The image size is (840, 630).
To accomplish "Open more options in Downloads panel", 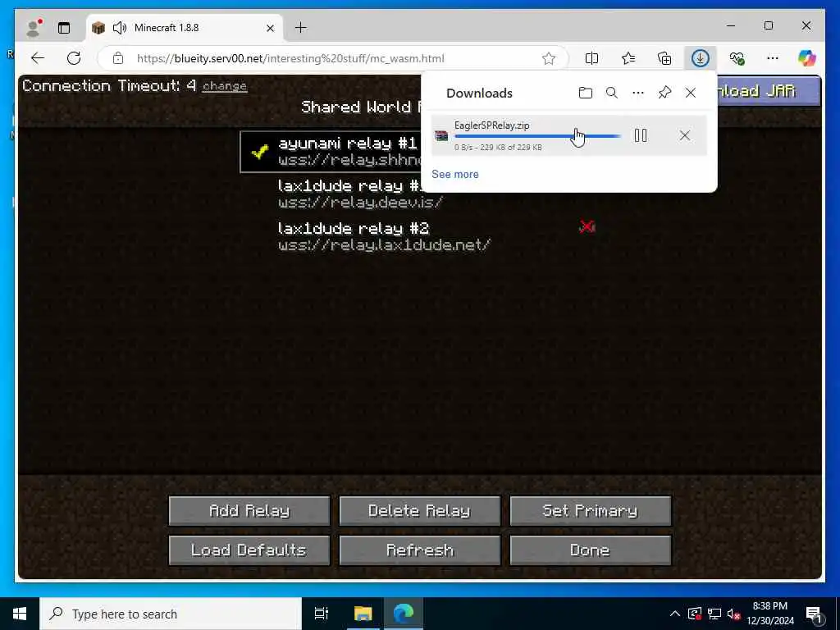I will tap(638, 93).
